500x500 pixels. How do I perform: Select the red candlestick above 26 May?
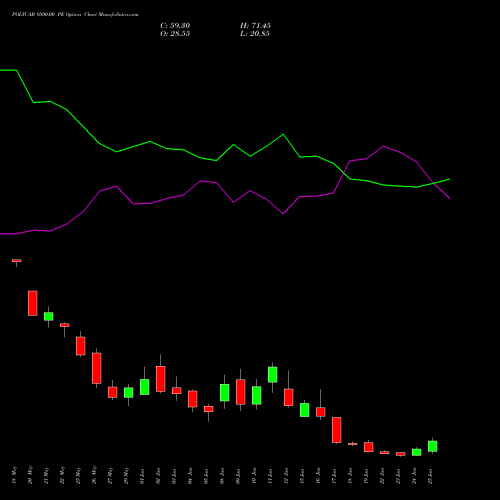[97, 368]
